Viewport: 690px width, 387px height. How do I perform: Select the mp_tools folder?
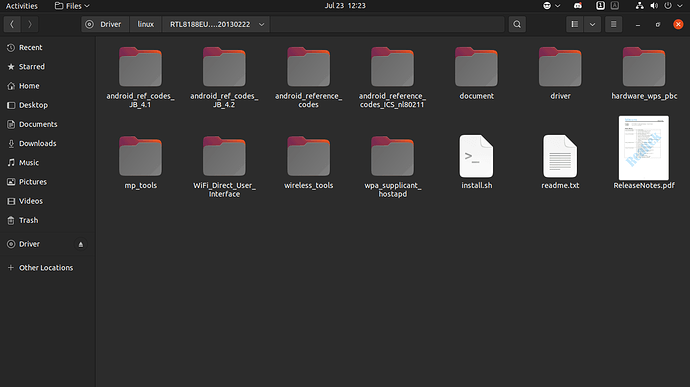click(140, 162)
